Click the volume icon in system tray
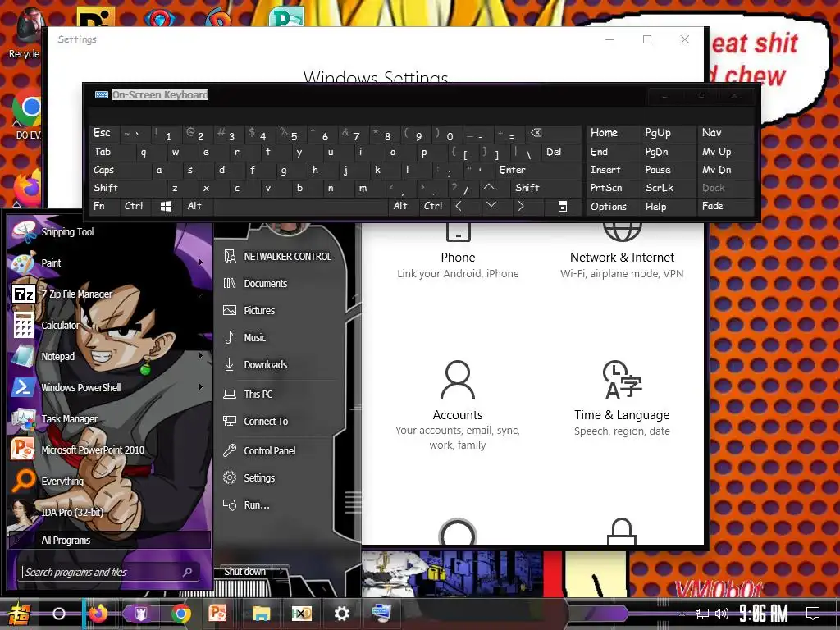 tap(722, 614)
